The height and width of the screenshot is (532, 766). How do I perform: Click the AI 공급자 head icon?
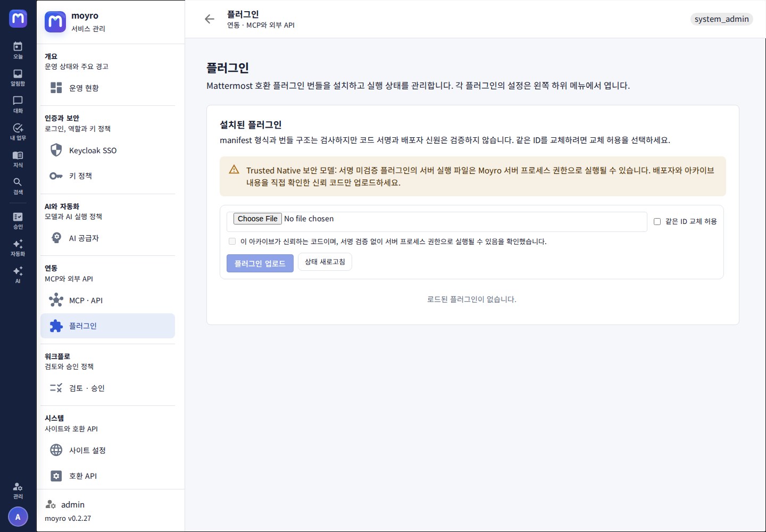56,238
